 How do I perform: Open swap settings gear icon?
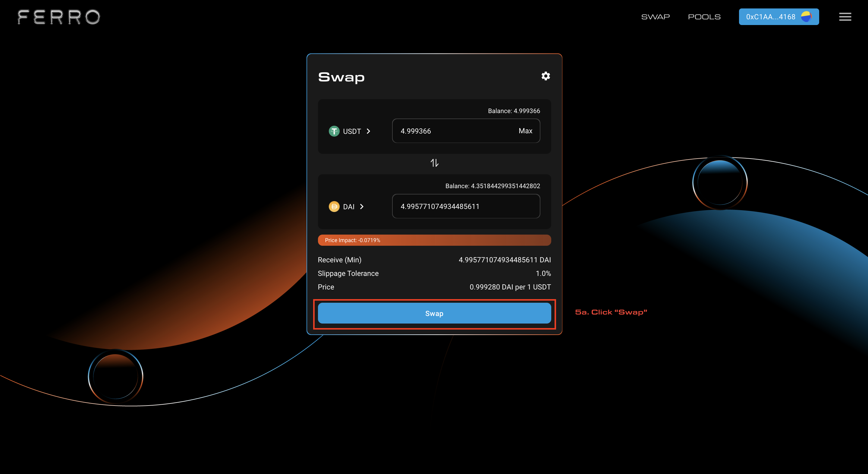tap(546, 76)
